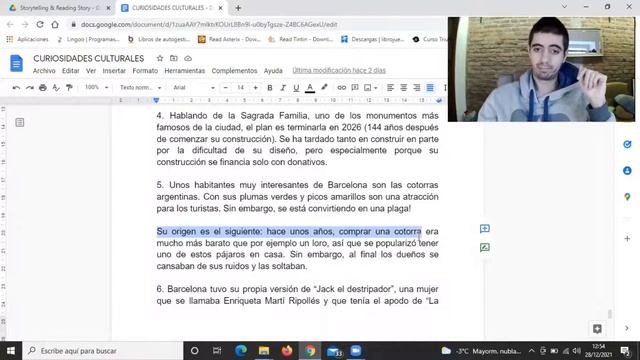This screenshot has width=640, height=360.
Task: Print the document via printer icon
Action: (42, 87)
